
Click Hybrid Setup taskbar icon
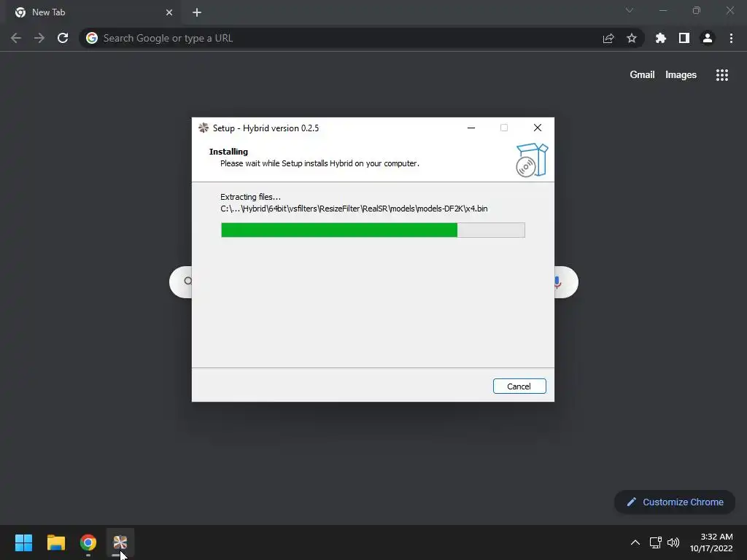(x=120, y=542)
